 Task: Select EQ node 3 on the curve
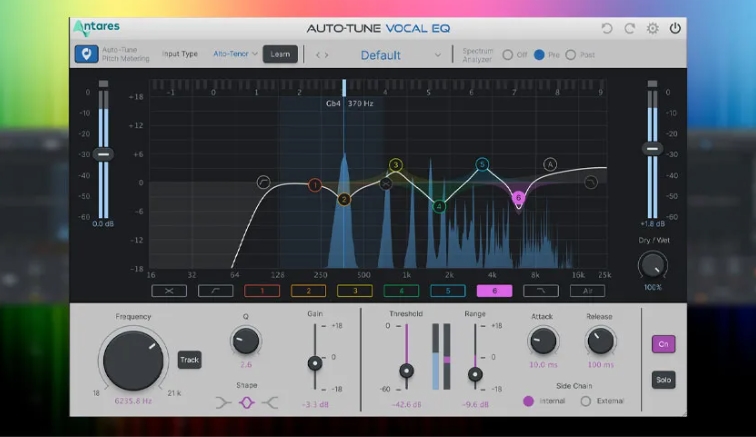pyautogui.click(x=395, y=165)
